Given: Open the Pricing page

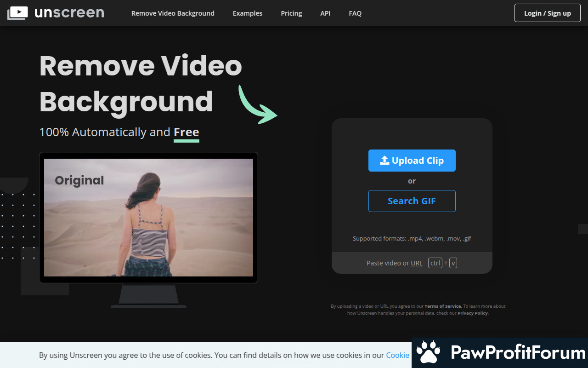Looking at the screenshot, I should pyautogui.click(x=292, y=13).
